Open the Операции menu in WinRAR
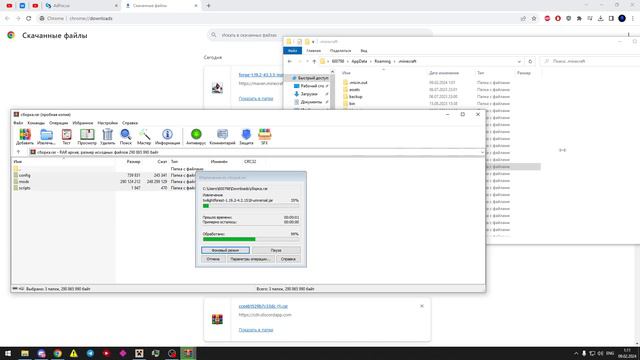The width and height of the screenshot is (640, 360). coord(59,123)
